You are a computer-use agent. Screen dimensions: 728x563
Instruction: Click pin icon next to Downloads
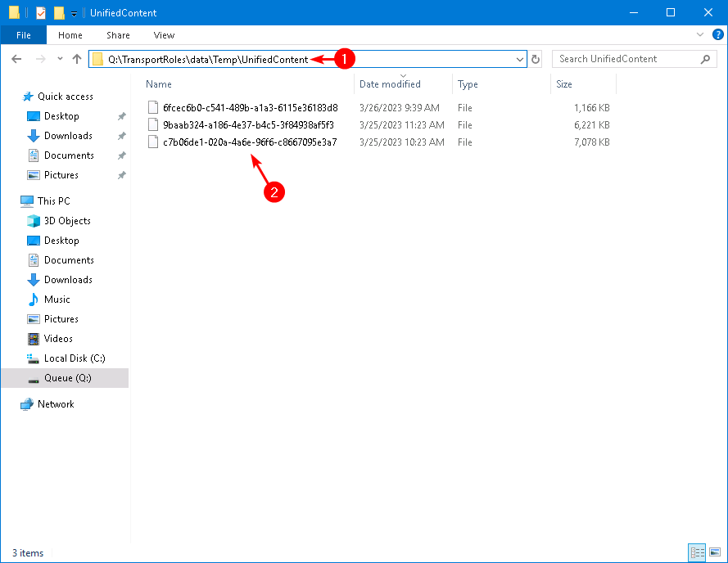tap(122, 136)
